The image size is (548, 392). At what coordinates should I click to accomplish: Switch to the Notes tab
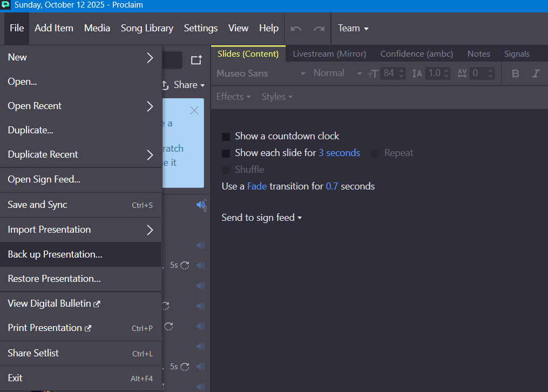point(479,54)
